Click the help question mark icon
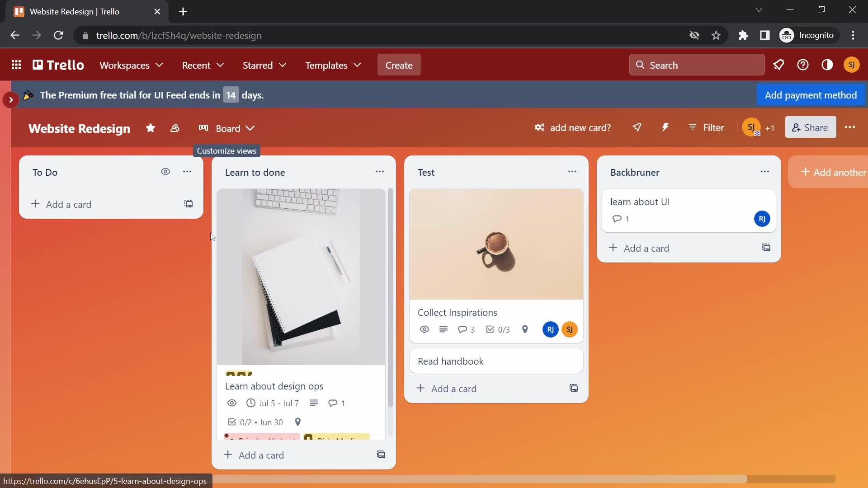This screenshot has height=488, width=868. [x=803, y=65]
